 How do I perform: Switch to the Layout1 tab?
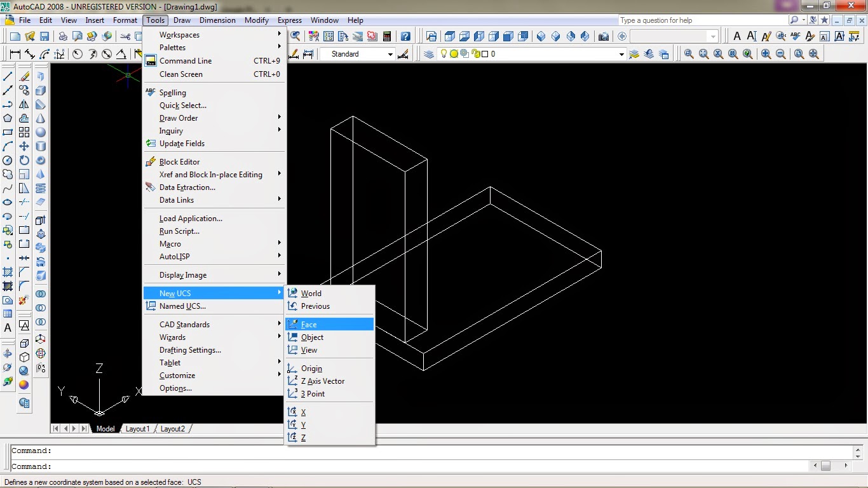point(137,429)
